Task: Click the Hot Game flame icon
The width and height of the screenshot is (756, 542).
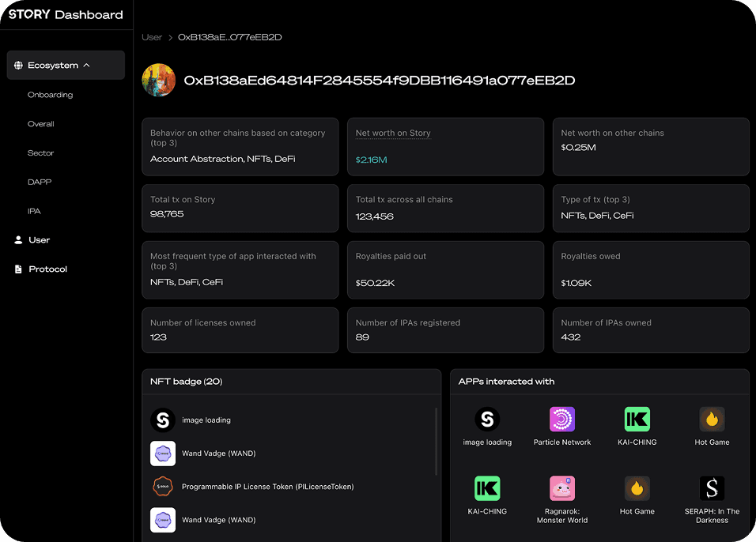Action: tap(711, 419)
